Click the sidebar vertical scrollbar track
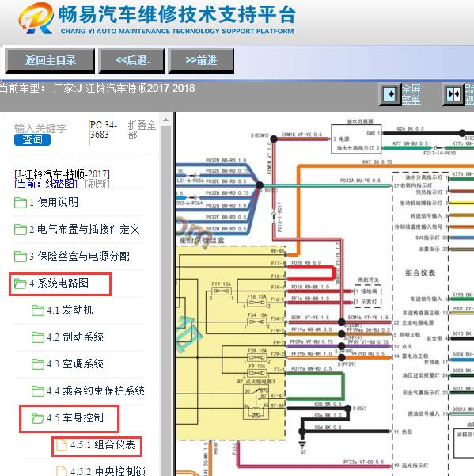This screenshot has height=476, width=474. (x=165, y=300)
